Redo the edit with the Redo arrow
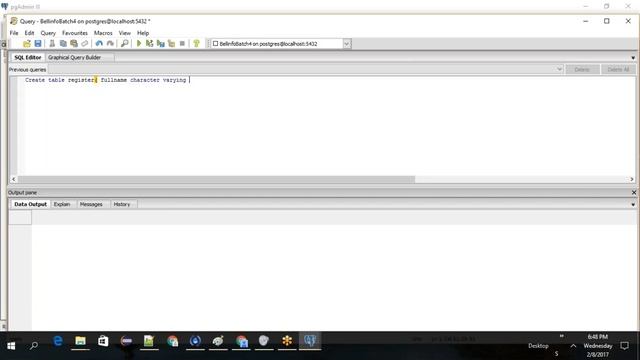Image resolution: width=640 pixels, height=360 pixels. pos(110,44)
